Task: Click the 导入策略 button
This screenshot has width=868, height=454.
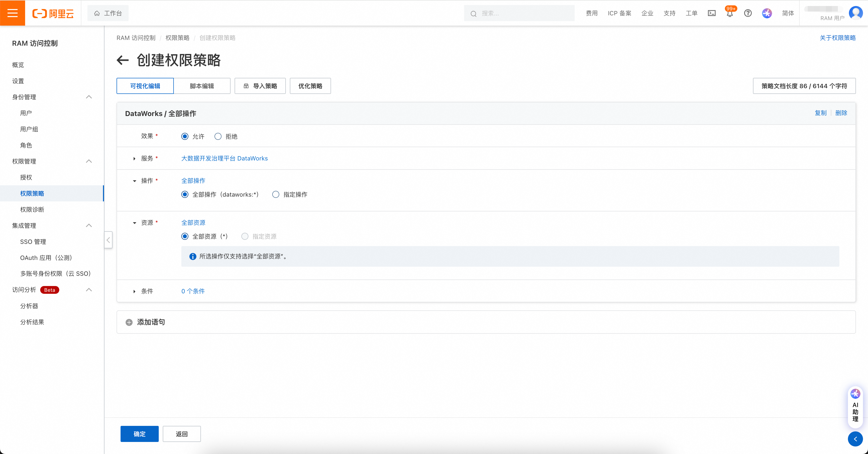Action: coord(260,86)
